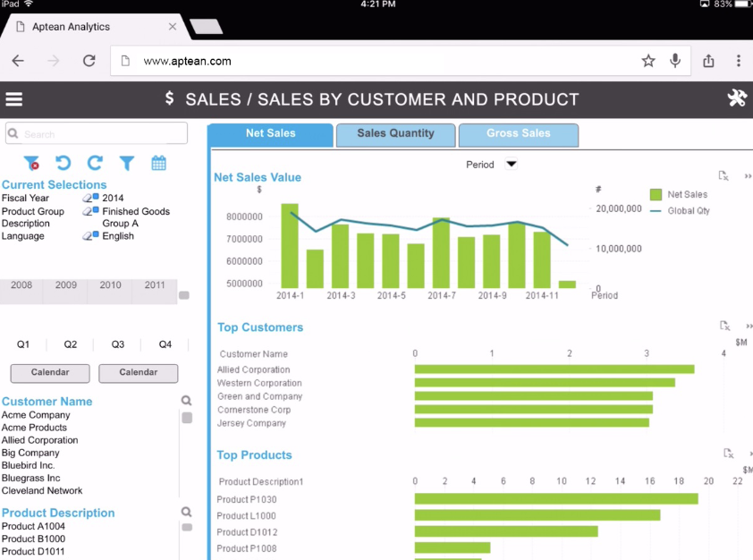Click inside the Search input field
This screenshot has height=560, width=753.
click(x=96, y=132)
